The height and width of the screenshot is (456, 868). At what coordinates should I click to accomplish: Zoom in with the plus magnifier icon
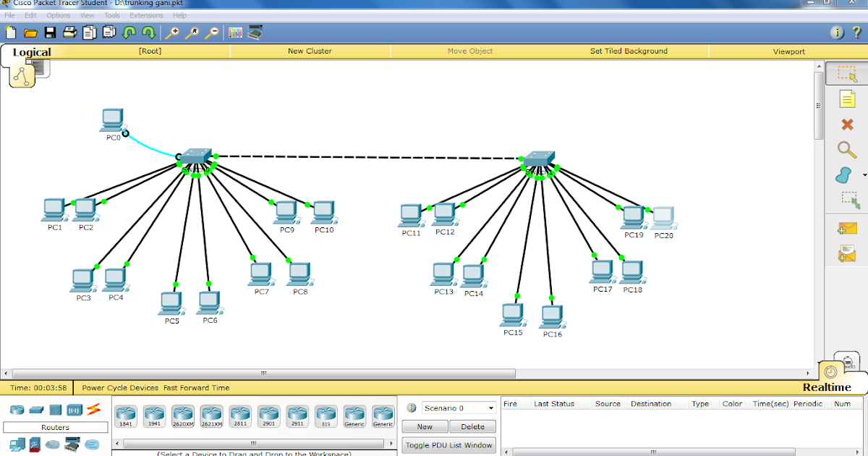point(172,33)
